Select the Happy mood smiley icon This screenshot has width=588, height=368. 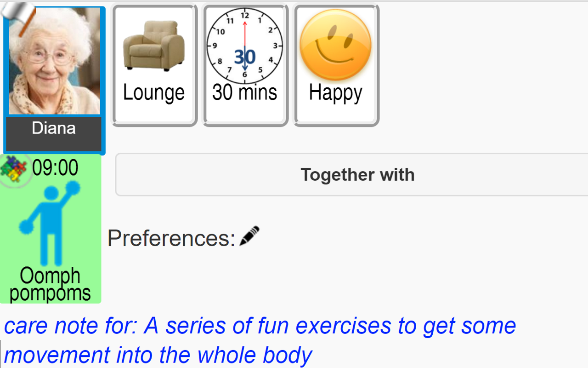coord(336,44)
